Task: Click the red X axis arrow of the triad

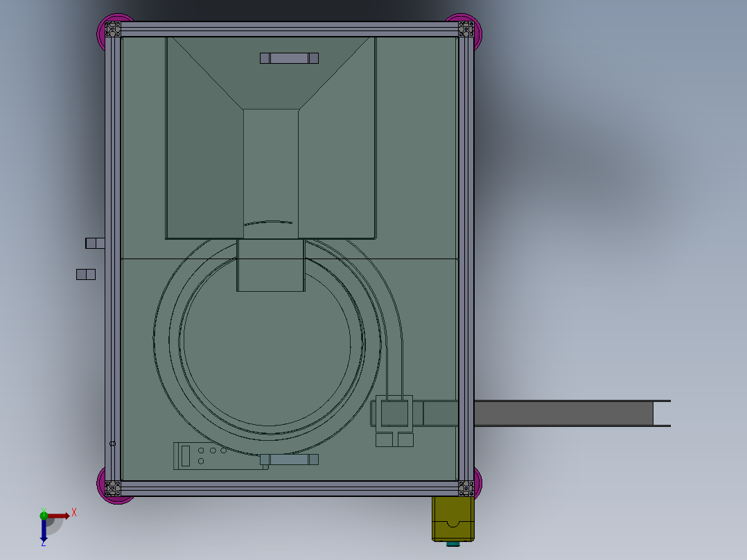Action: pos(59,516)
